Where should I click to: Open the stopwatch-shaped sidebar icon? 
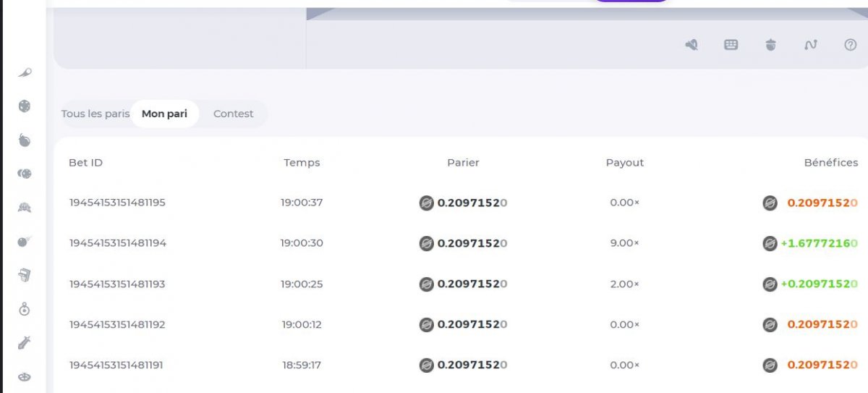pyautogui.click(x=25, y=309)
